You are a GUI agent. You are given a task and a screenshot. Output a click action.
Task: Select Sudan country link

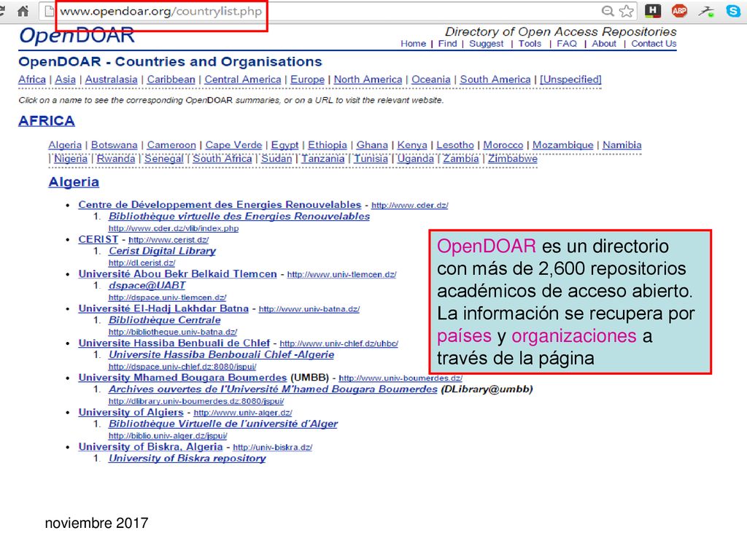(x=276, y=158)
